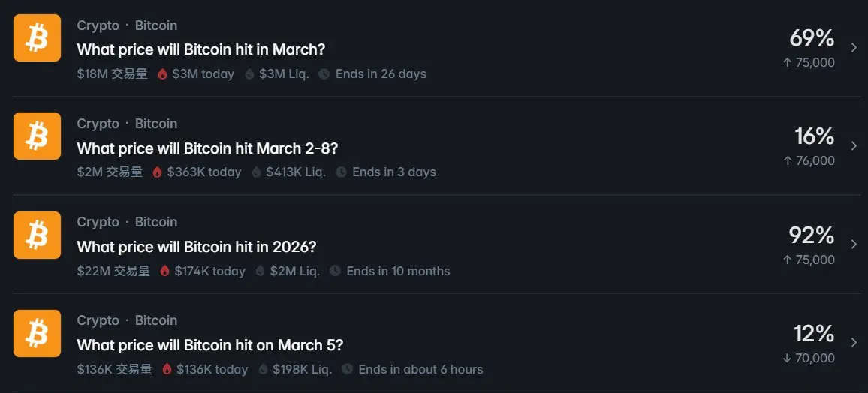Open "What price will Bitcoin hit in March?"
This screenshot has height=393, width=868.
point(201,49)
